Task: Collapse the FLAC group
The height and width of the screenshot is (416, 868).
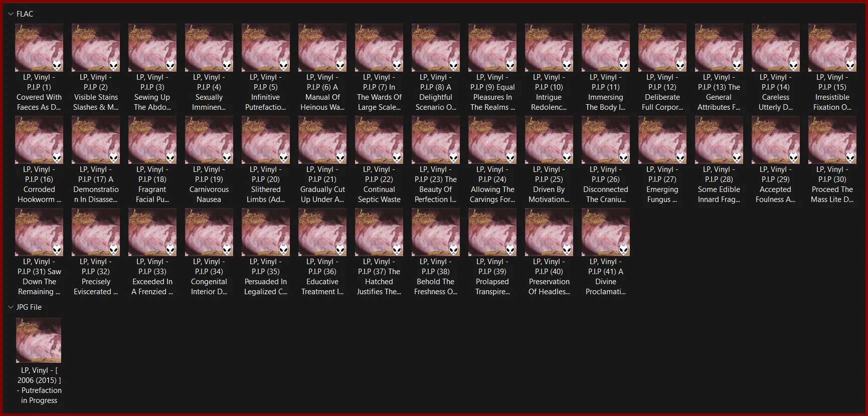Action: point(11,14)
